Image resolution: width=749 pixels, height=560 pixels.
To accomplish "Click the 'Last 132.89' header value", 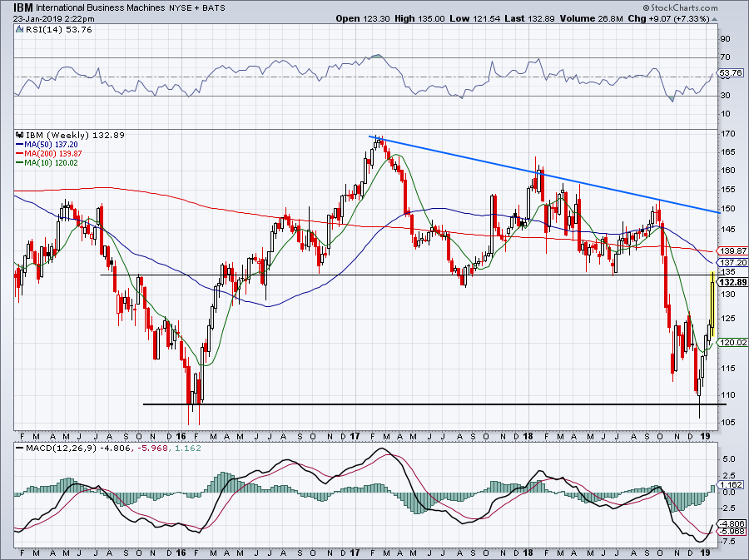I will 529,18.
